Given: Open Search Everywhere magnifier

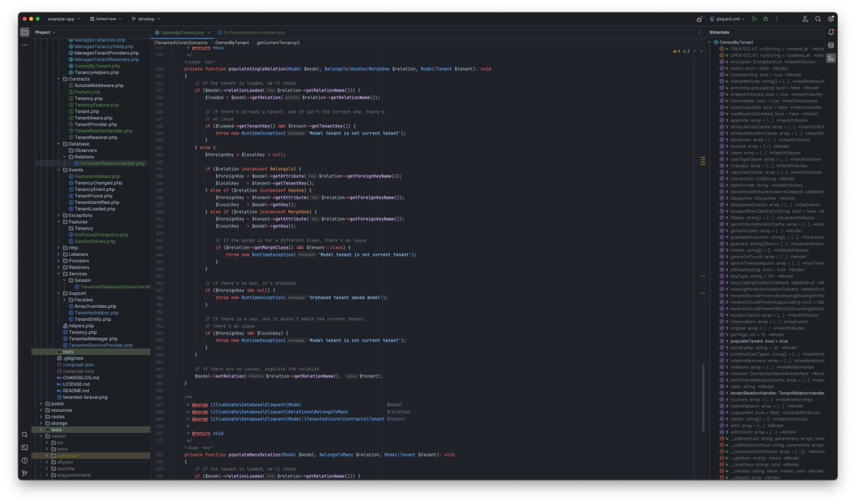Looking at the screenshot, I should (x=818, y=19).
